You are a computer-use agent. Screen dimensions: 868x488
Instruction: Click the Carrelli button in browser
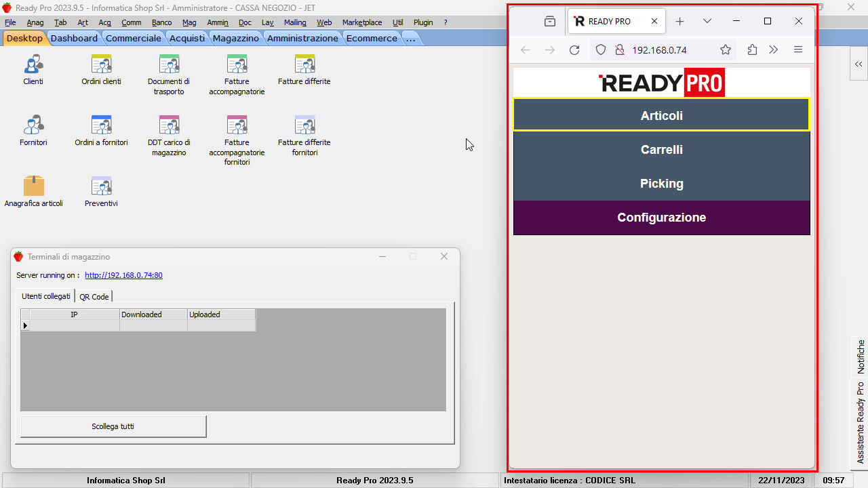(x=662, y=150)
